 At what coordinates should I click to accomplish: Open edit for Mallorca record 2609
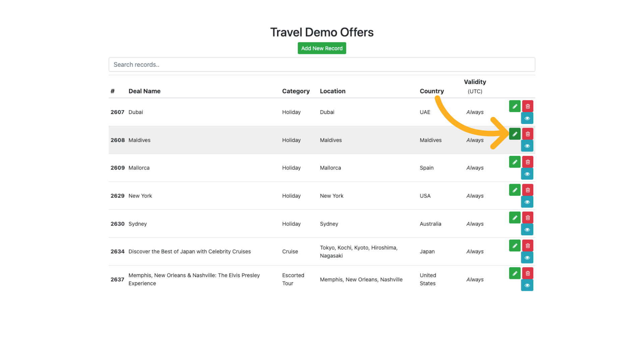[515, 162]
